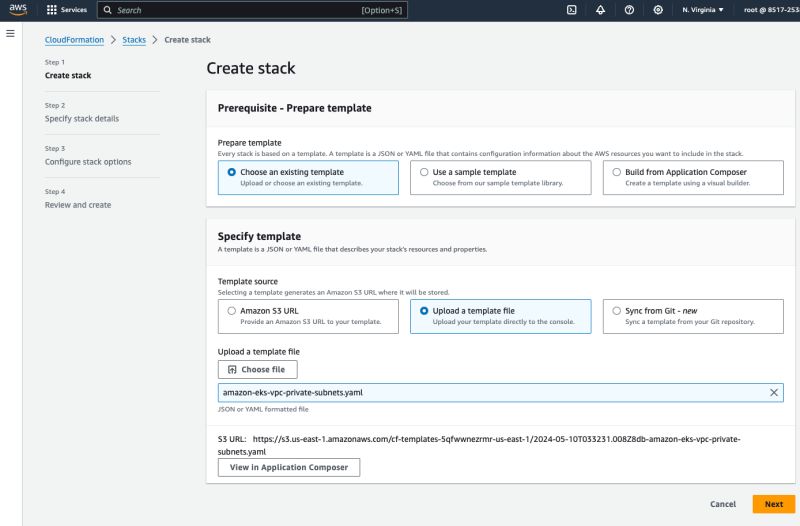Go to CloudFormation breadcrumb link

point(74,40)
